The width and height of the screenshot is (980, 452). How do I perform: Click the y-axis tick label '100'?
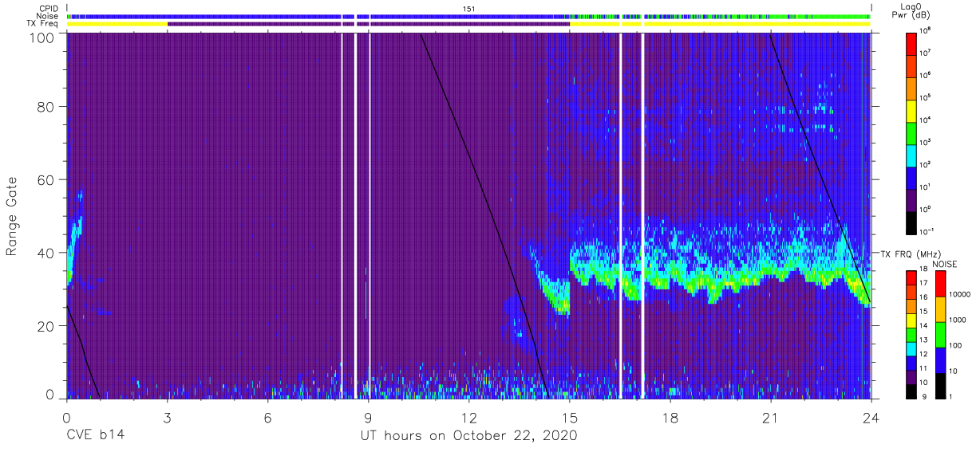(x=41, y=37)
